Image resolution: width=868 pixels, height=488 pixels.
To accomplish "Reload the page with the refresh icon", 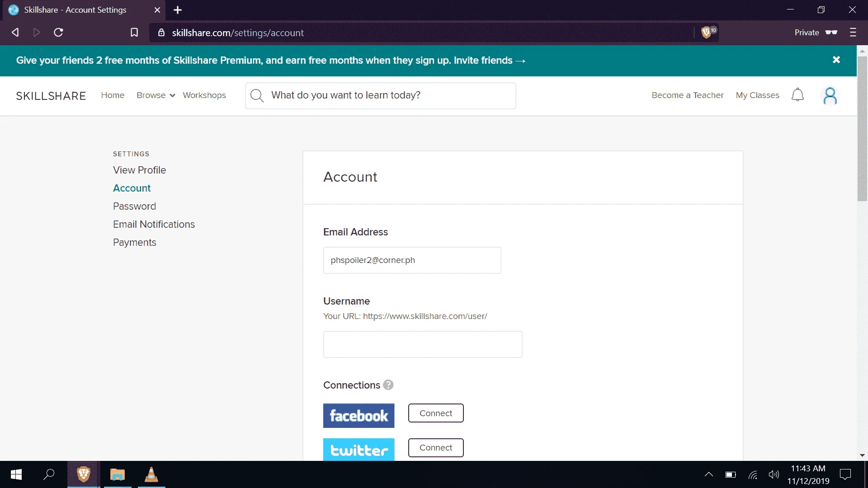I will click(58, 33).
